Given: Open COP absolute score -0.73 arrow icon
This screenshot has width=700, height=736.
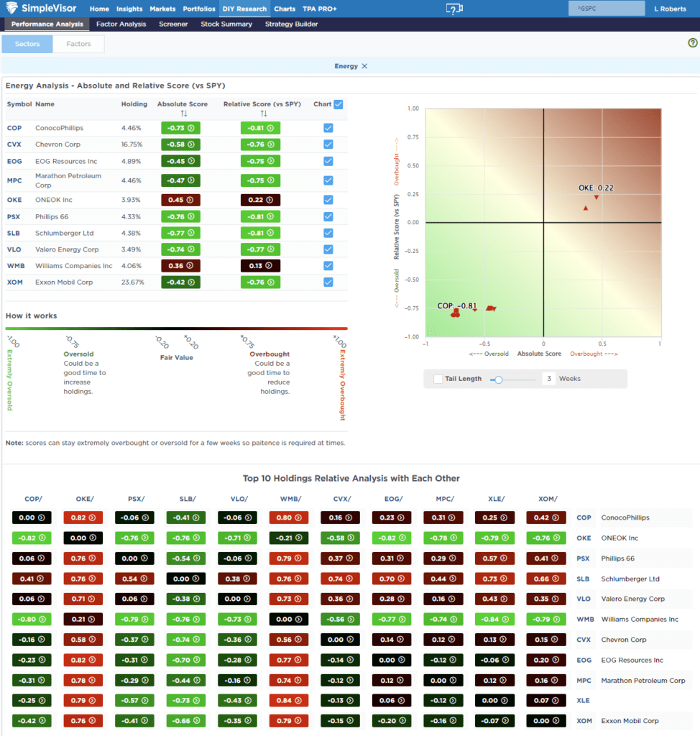Looking at the screenshot, I should [x=191, y=128].
